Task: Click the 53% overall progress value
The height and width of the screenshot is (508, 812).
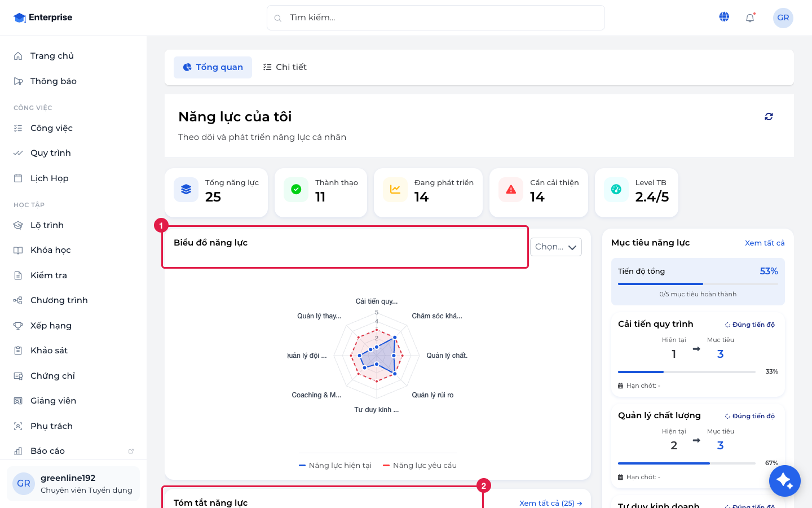Action: [x=769, y=271]
